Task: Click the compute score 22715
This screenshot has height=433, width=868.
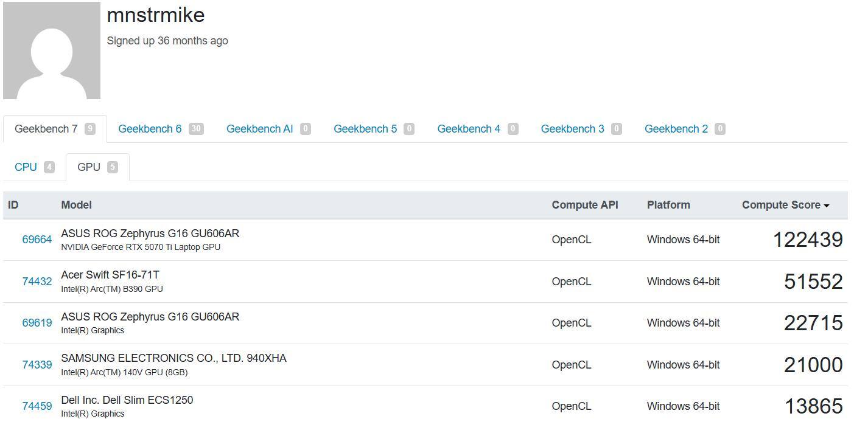Action: click(813, 323)
